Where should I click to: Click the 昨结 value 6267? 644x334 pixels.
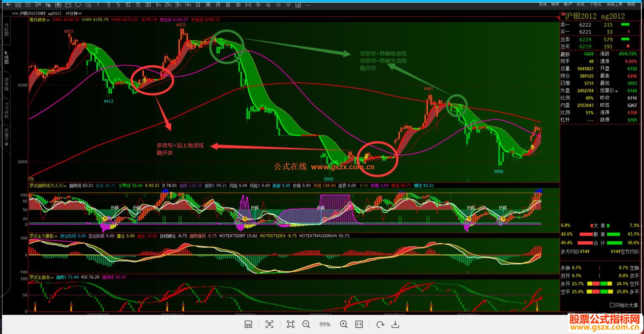point(632,105)
